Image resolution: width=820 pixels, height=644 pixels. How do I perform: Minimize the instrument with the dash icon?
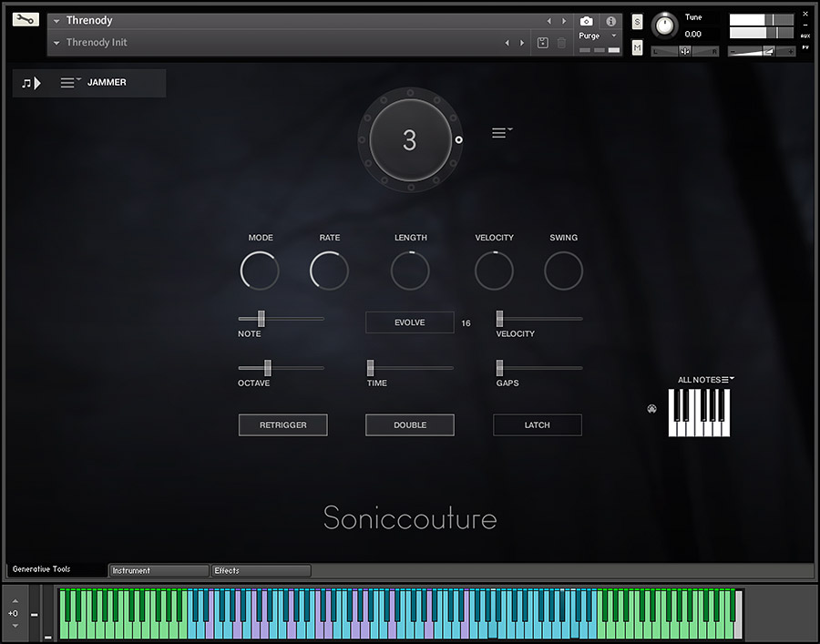tap(805, 25)
